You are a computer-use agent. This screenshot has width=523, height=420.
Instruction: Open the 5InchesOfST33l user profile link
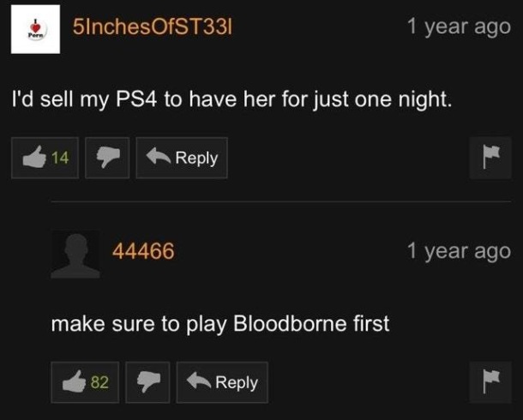[x=153, y=27]
